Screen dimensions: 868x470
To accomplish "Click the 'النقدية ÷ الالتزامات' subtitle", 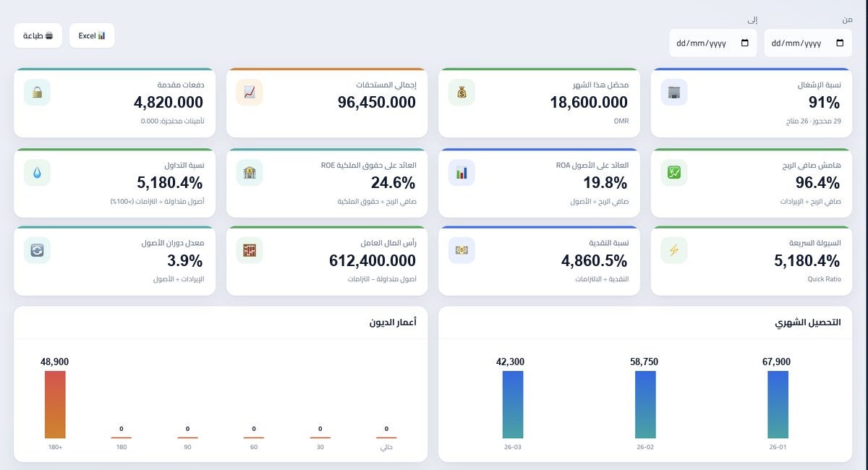I will tap(603, 278).
